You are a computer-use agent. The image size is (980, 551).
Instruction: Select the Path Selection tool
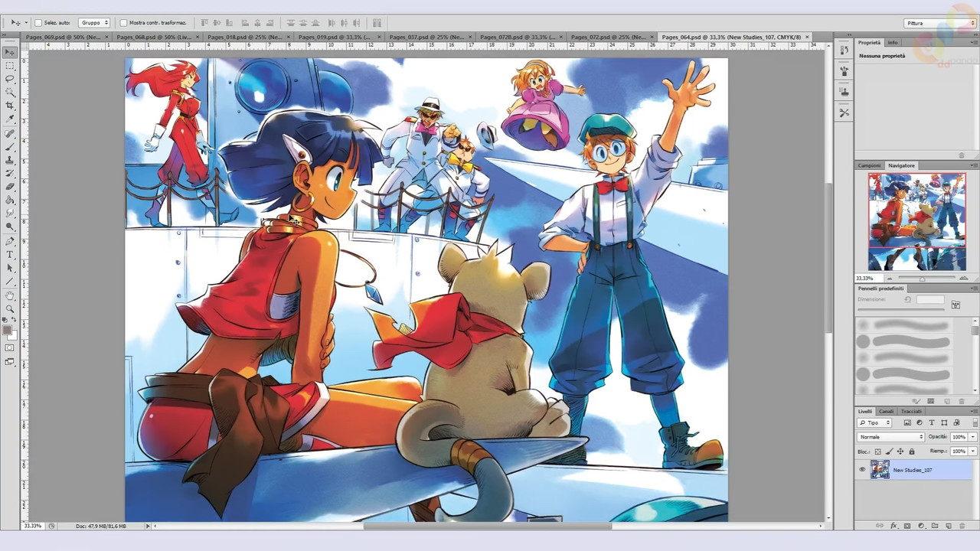tap(10, 268)
